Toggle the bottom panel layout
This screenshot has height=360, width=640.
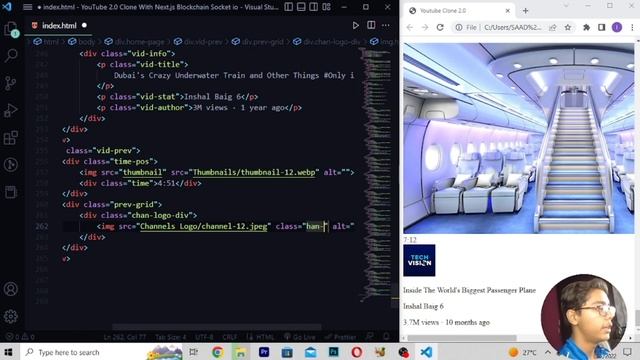[x=301, y=7]
